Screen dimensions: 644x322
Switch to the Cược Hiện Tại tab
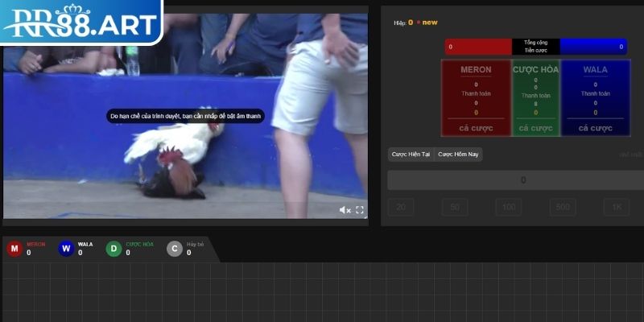(x=411, y=154)
